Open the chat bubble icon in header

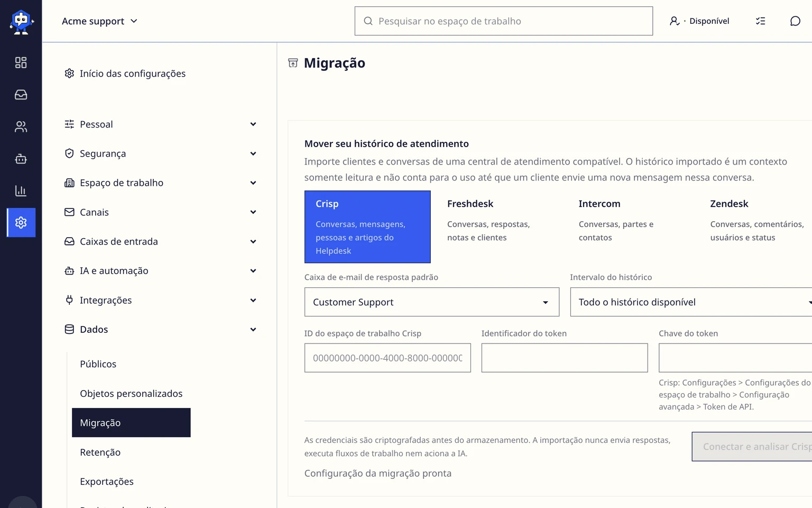(x=795, y=21)
